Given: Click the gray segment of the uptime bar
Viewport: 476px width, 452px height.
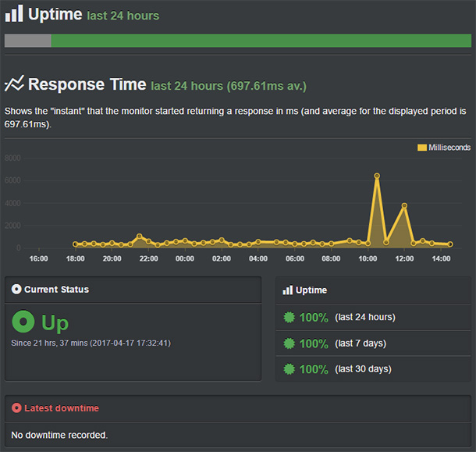Looking at the screenshot, I should pyautogui.click(x=27, y=41).
